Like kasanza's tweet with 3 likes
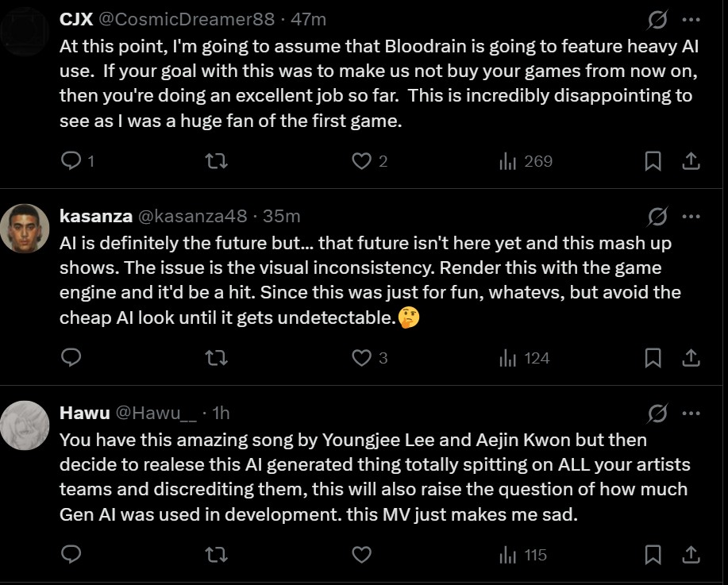Viewport: 728px width, 585px height. coord(370,357)
